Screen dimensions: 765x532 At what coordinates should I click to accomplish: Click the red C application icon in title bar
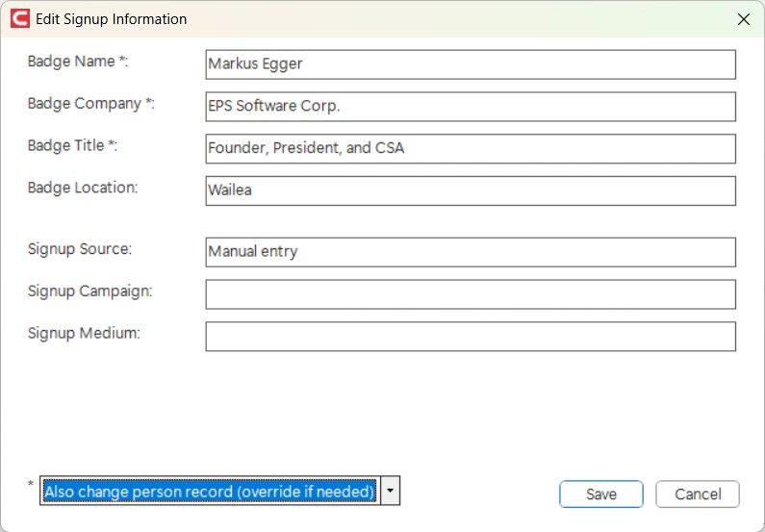point(20,19)
